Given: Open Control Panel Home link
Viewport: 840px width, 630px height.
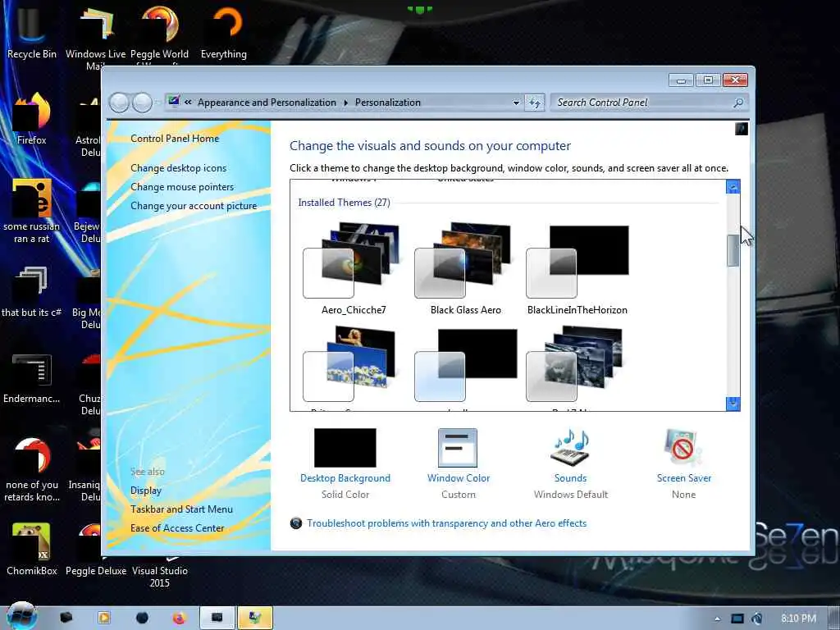Looking at the screenshot, I should tap(175, 138).
